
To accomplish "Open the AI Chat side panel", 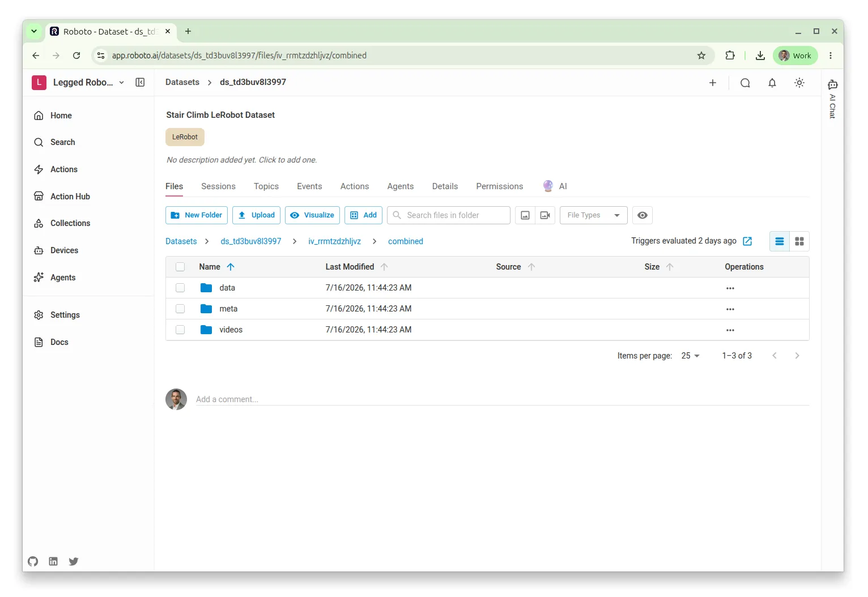I will click(832, 99).
